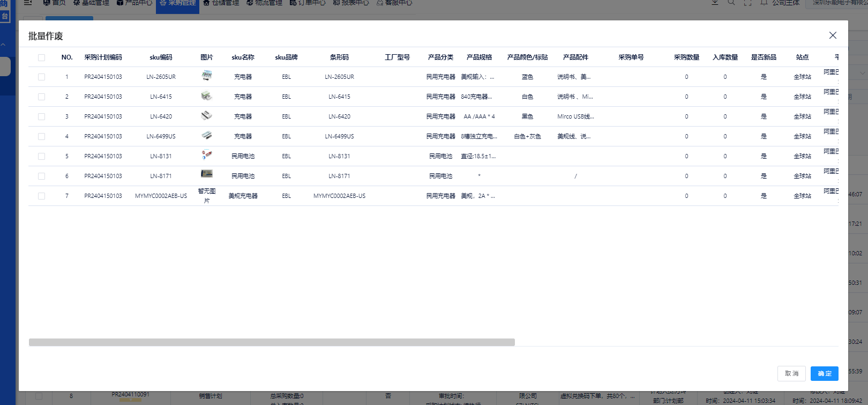Click the 产品分类 column header

[440, 57]
